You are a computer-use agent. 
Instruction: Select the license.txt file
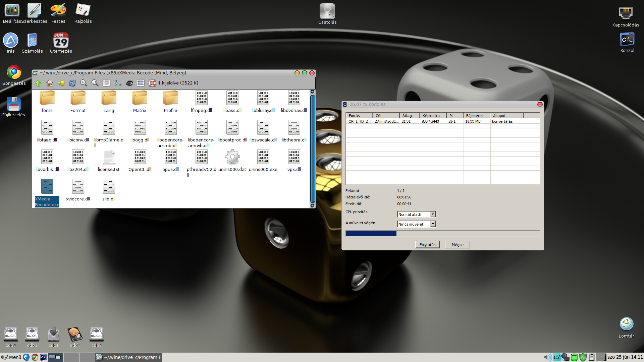point(109,161)
